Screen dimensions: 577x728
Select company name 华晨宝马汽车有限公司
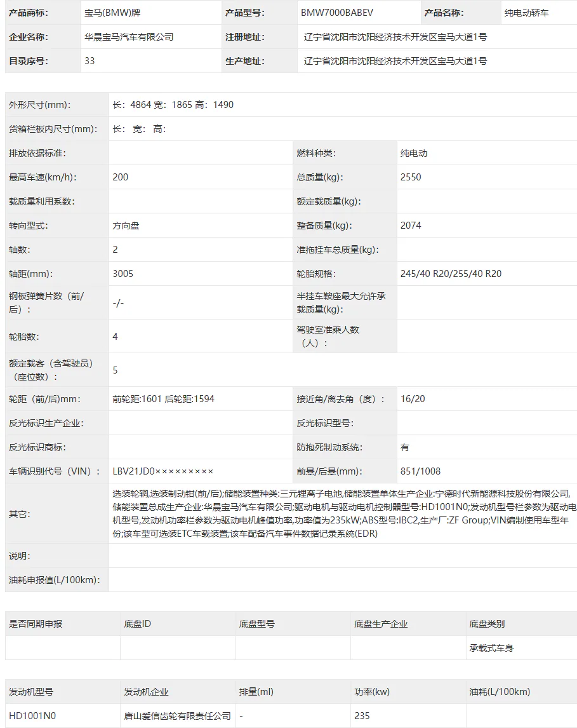(128, 37)
